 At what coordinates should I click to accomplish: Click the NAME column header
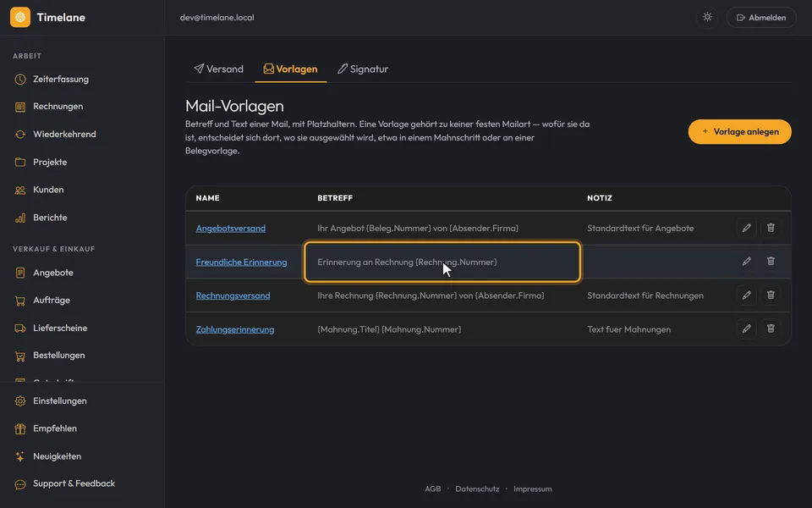pos(208,198)
